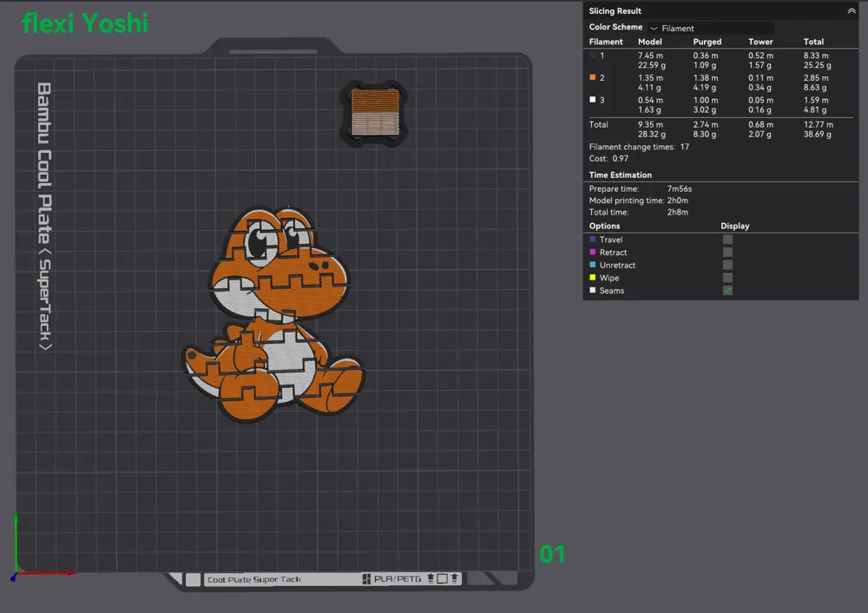This screenshot has height=613, width=868.
Task: Click the light-blue Unretract color square
Action: (x=592, y=265)
